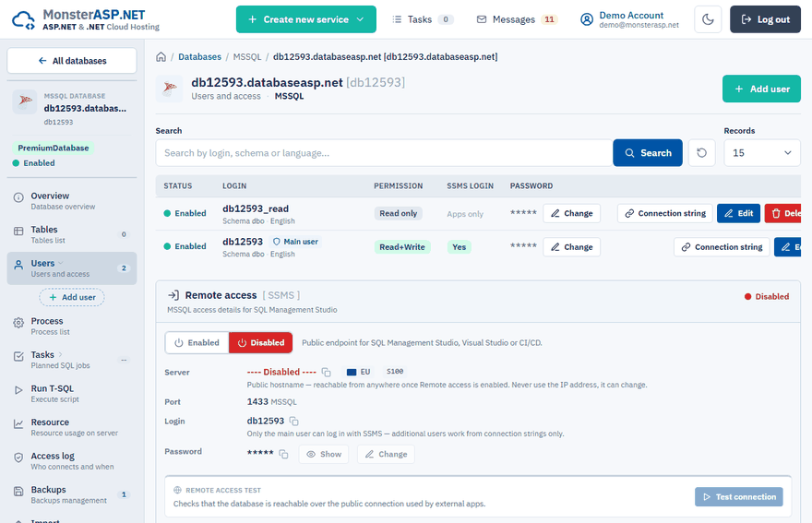Select Users and access in sidebar
Viewport: 812px width, 523px height.
pos(72,268)
